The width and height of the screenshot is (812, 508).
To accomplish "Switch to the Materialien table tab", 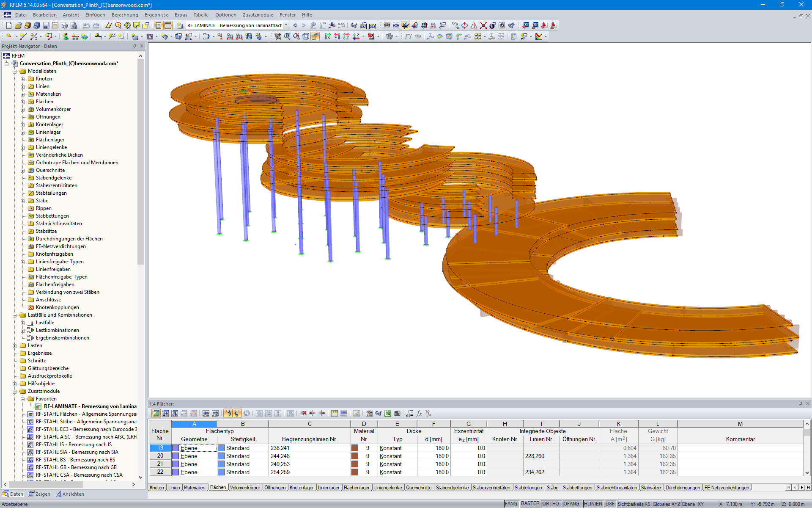I will [195, 488].
